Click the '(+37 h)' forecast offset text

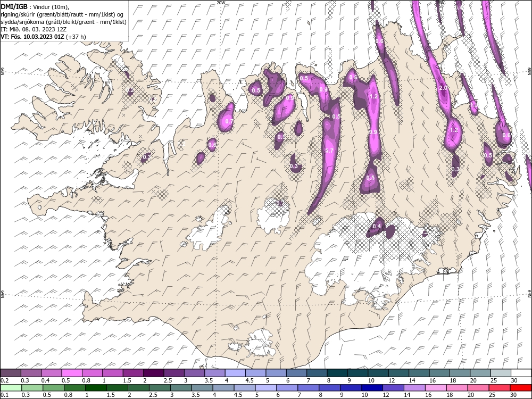tap(76, 37)
